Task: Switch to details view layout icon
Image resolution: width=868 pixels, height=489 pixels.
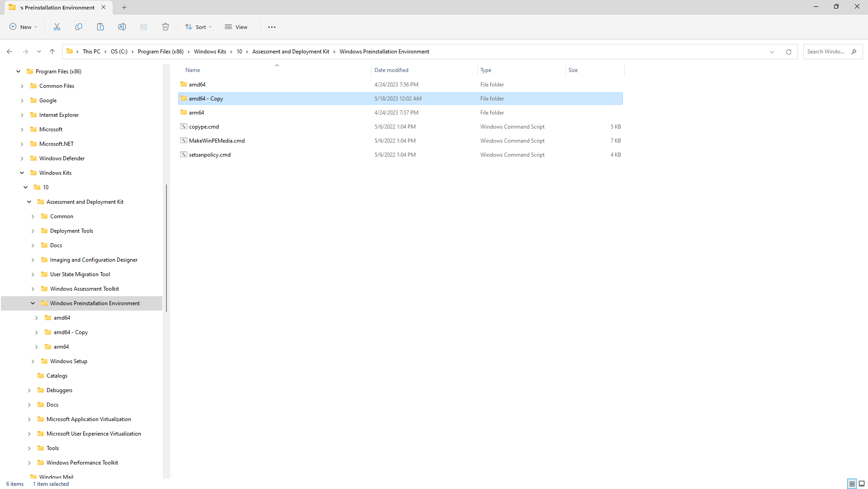Action: (x=852, y=484)
